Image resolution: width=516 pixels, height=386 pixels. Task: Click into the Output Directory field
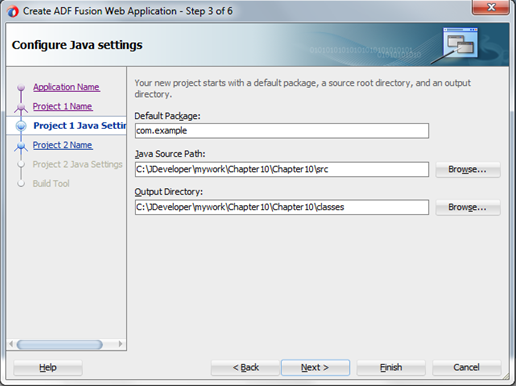pyautogui.click(x=282, y=207)
